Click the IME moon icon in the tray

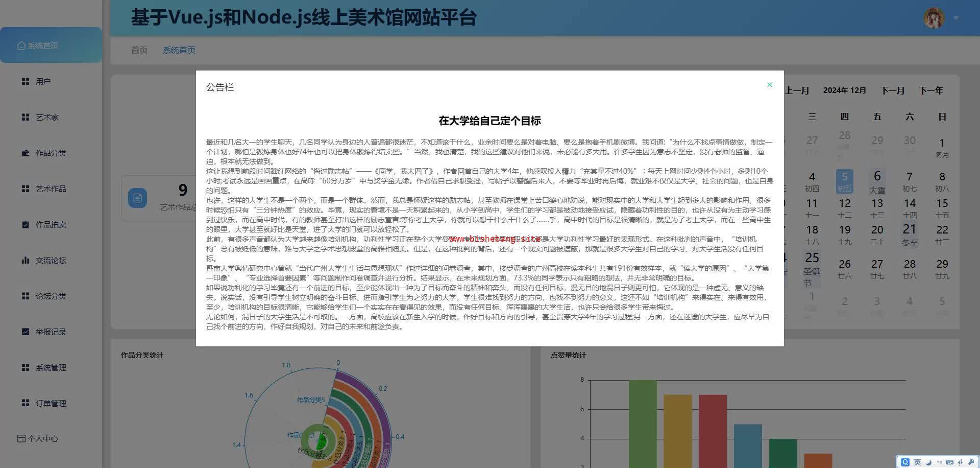click(x=928, y=462)
